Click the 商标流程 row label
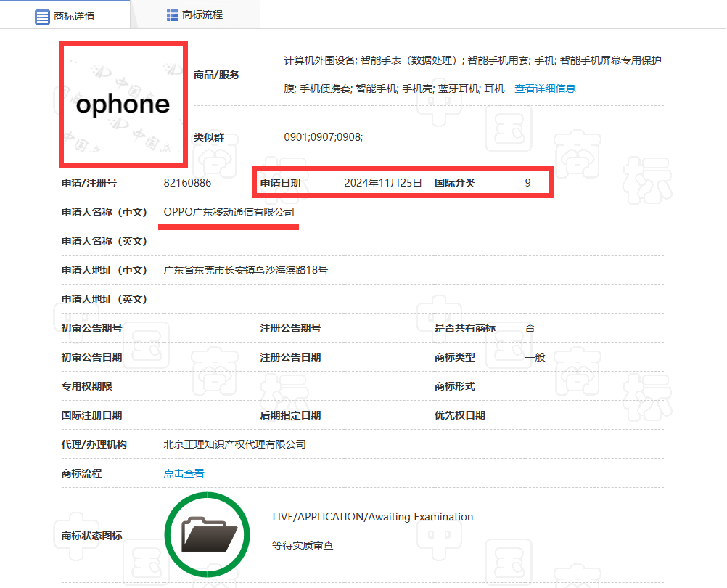727x588 pixels. click(81, 473)
